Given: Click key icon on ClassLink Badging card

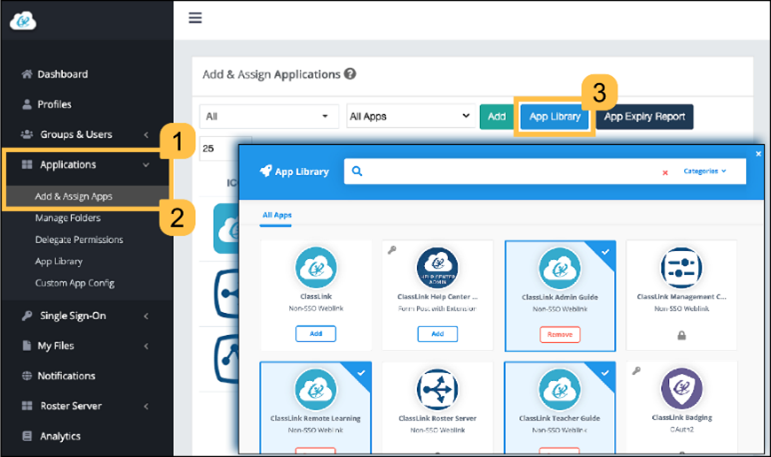Looking at the screenshot, I should click(636, 371).
